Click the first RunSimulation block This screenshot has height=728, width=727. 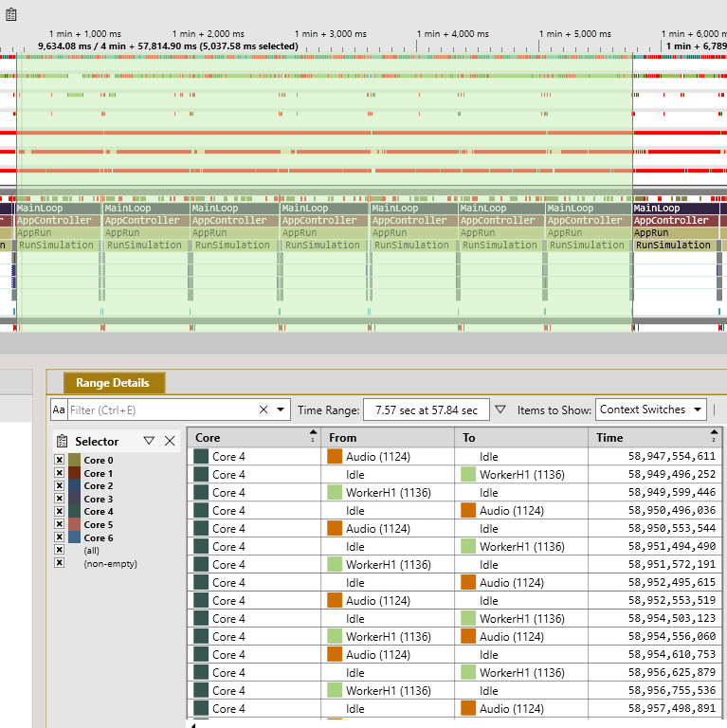pos(57,245)
